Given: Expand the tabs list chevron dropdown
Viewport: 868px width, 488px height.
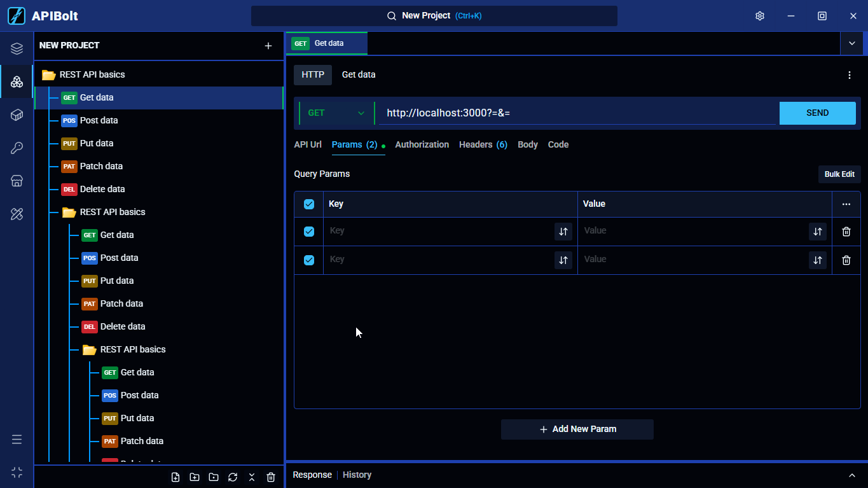Looking at the screenshot, I should [852, 43].
